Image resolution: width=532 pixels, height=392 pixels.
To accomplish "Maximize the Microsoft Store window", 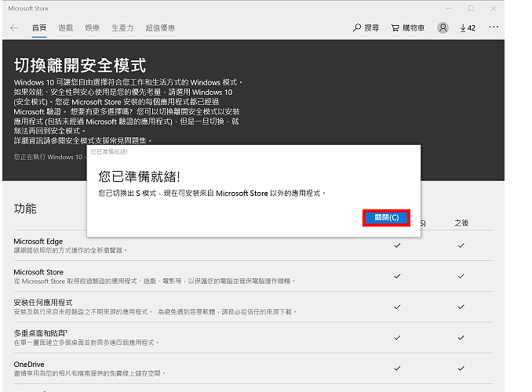I will pos(471,9).
